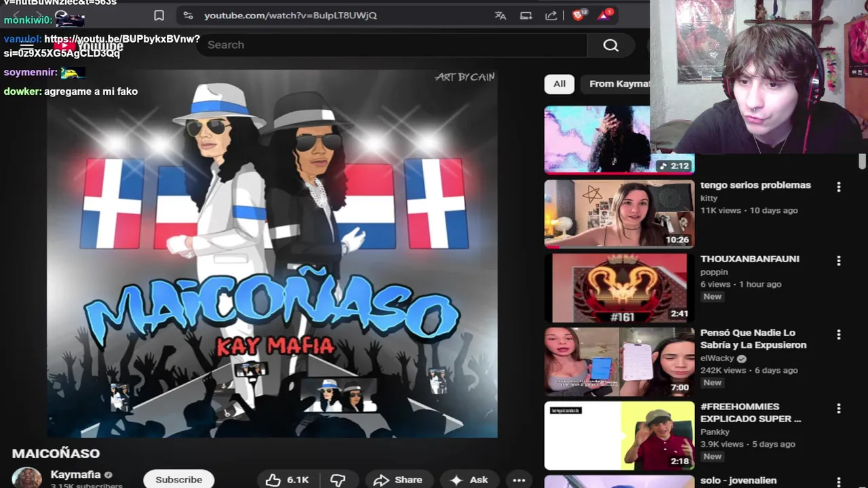
Task: Open options for 'tengo serios problemas' video
Action: [839, 186]
